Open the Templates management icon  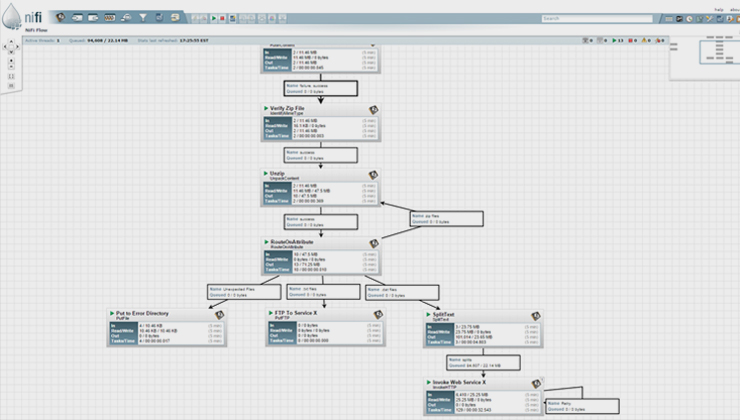point(720,19)
